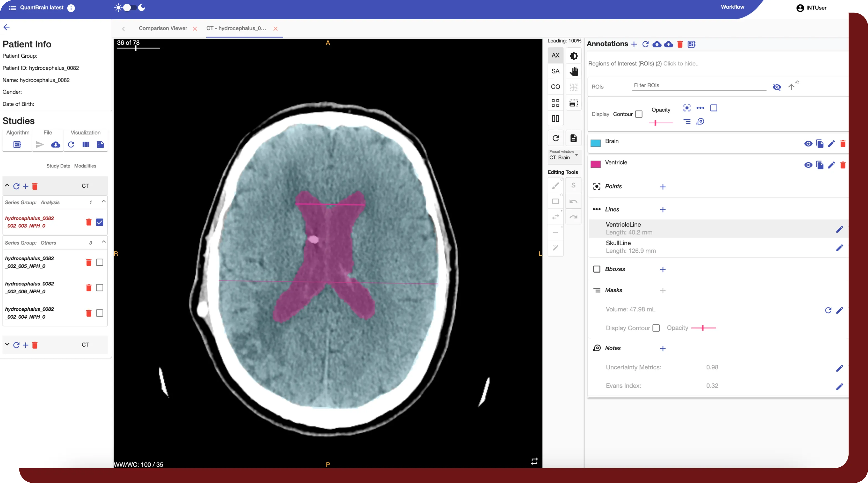Duplicate the Ventricle ROI with the copy icon

click(x=820, y=165)
